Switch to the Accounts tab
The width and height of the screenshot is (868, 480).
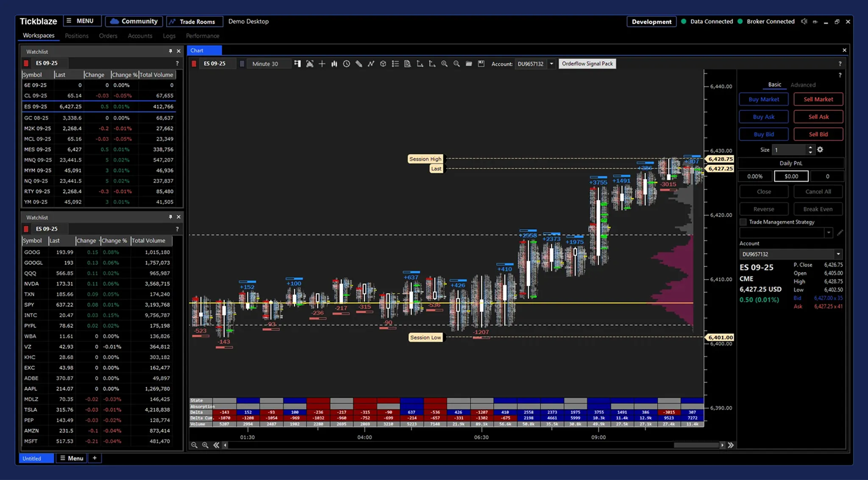pyautogui.click(x=140, y=36)
